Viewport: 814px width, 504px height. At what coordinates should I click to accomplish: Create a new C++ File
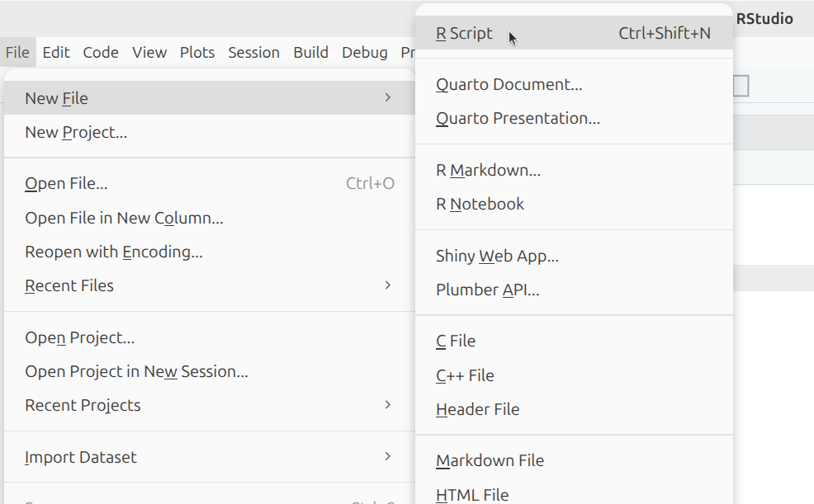[574, 375]
